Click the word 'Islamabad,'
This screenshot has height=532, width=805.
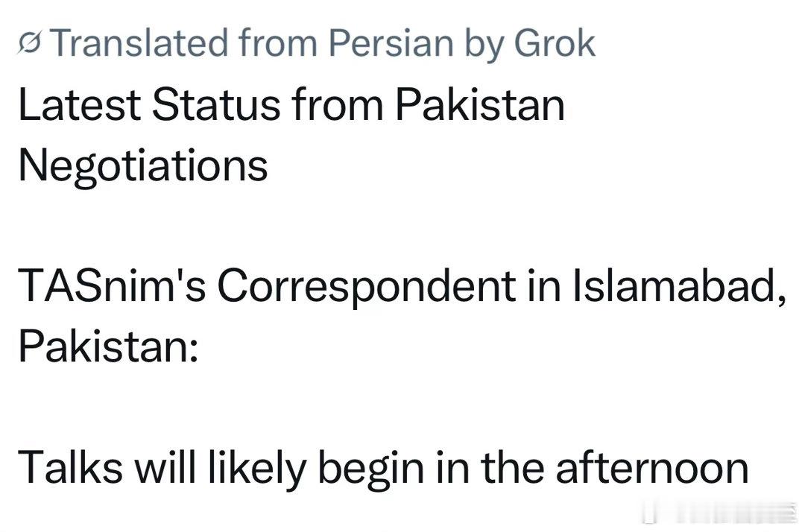click(678, 286)
